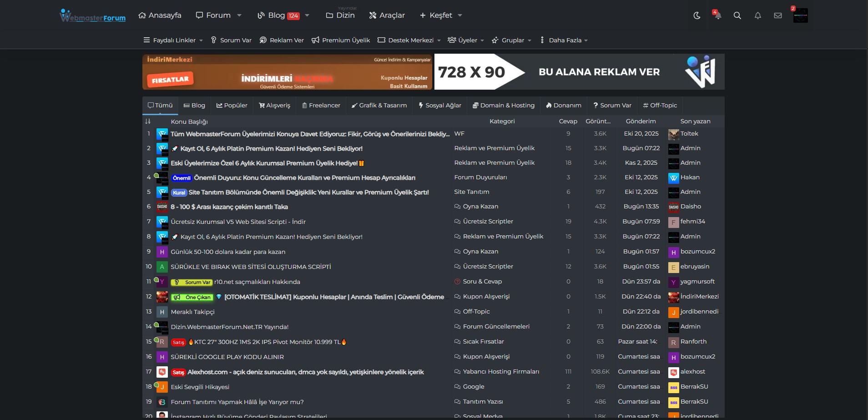This screenshot has width=868, height=420.
Task: Click the user profile avatar in header
Action: (x=800, y=15)
